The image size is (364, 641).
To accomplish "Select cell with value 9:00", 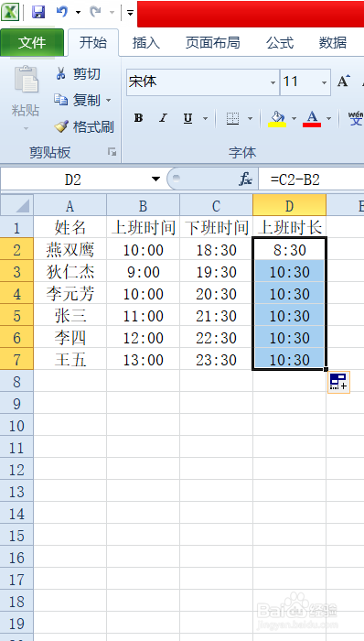I will point(144,271).
